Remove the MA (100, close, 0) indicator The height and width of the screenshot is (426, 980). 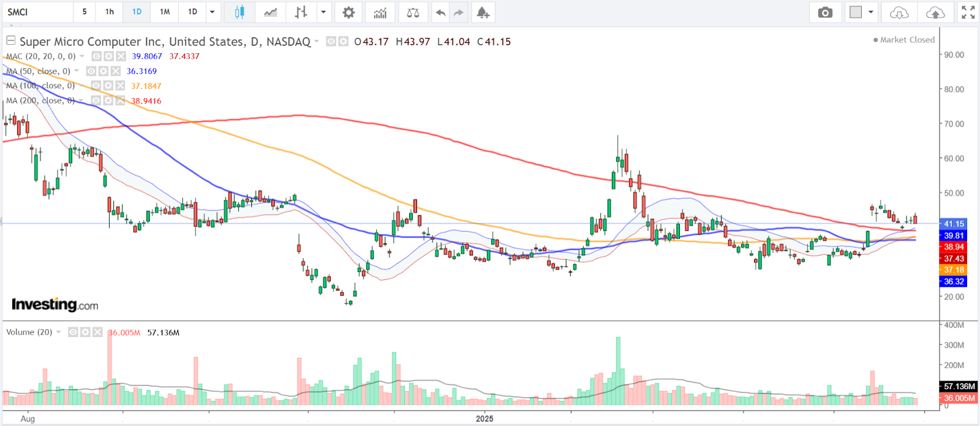pos(120,86)
